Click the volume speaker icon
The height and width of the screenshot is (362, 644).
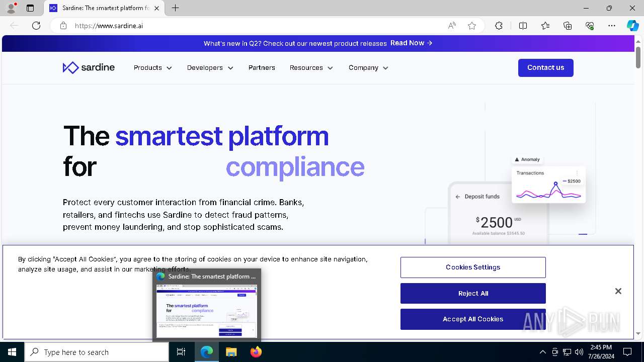(579, 352)
